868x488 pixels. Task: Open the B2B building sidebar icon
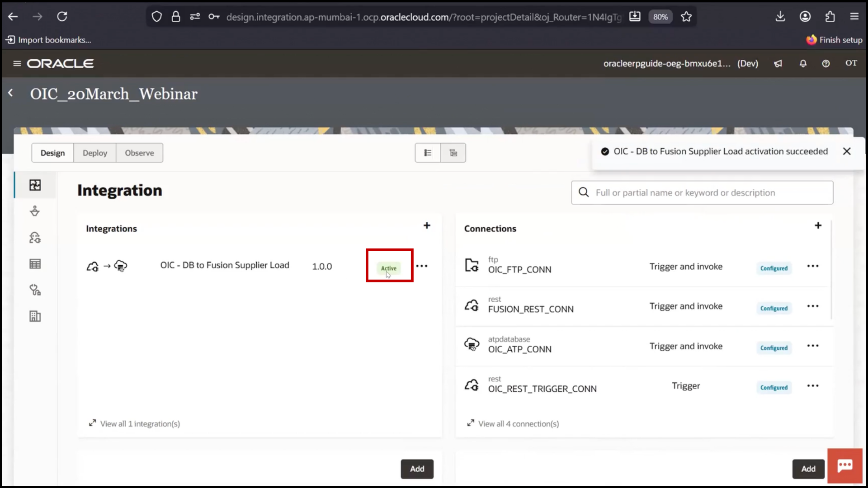pyautogui.click(x=35, y=316)
